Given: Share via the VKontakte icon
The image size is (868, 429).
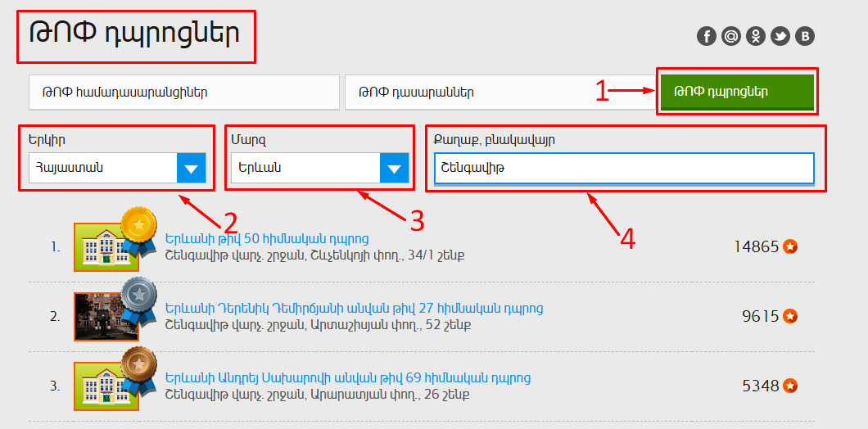Looking at the screenshot, I should [x=805, y=37].
